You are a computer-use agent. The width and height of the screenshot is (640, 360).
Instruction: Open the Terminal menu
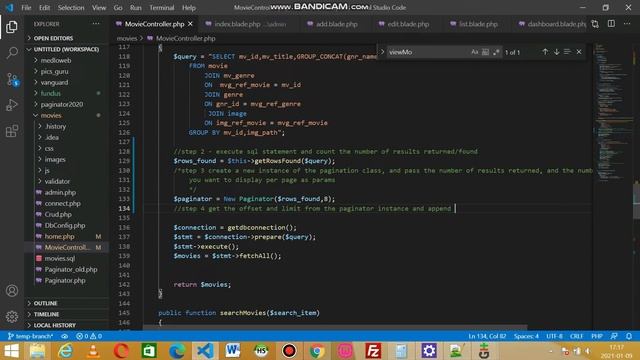pos(162,8)
